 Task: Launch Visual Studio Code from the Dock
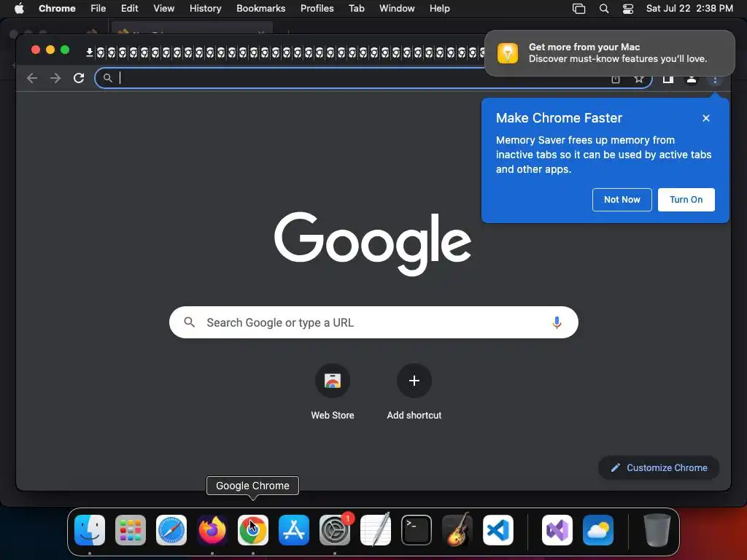(x=498, y=530)
